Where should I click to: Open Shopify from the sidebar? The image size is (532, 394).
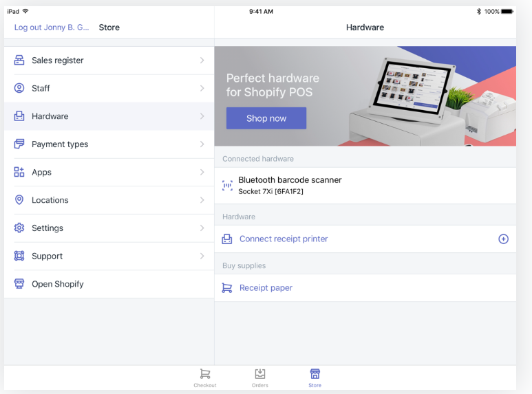tap(109, 284)
